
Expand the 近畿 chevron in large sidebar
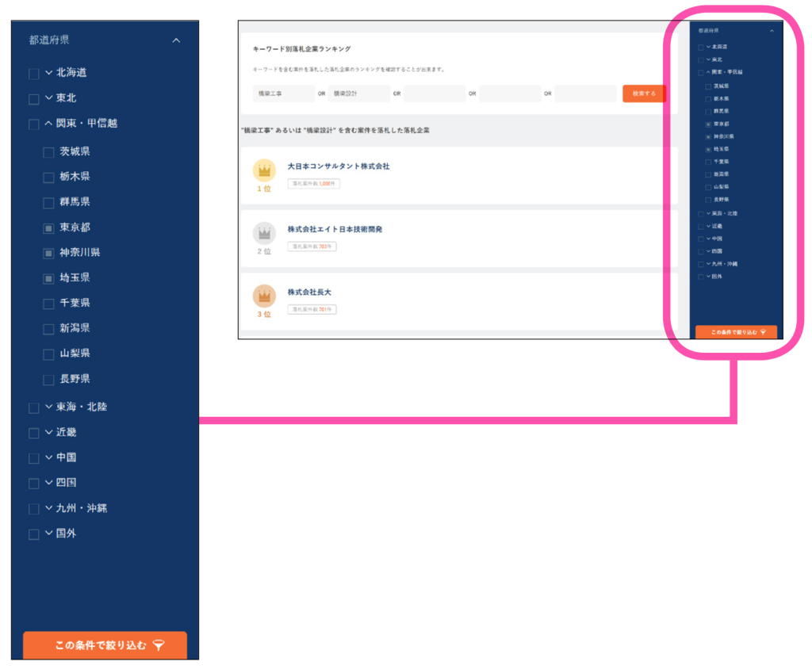point(48,432)
